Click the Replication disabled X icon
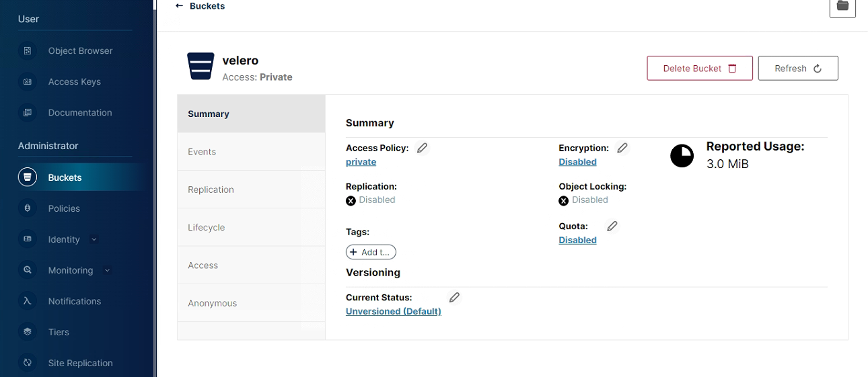The width and height of the screenshot is (868, 377). (351, 200)
